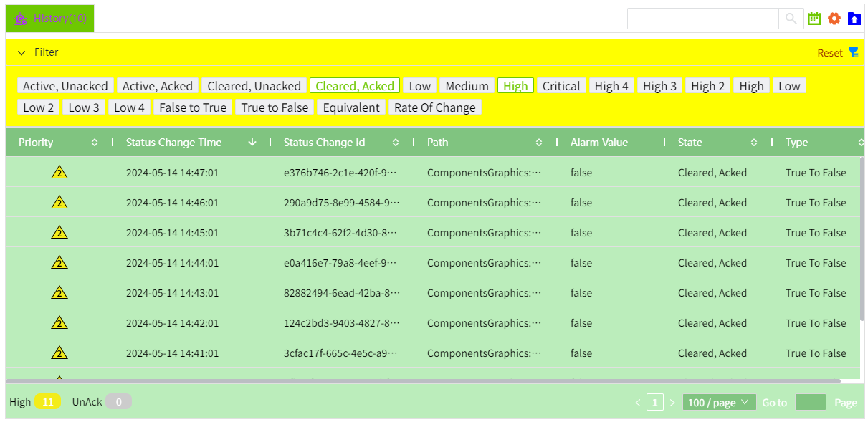
Task: Open the History(10) tab
Action: pos(50,19)
